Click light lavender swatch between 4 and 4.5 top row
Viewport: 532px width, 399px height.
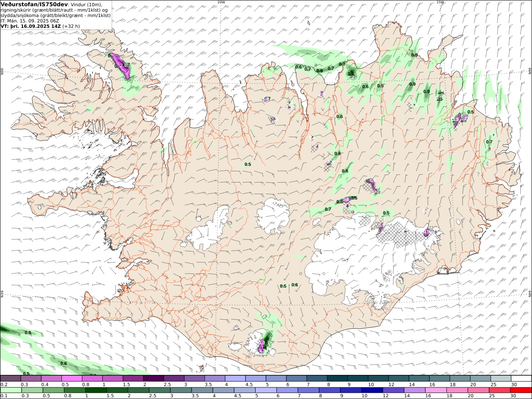pos(235,379)
